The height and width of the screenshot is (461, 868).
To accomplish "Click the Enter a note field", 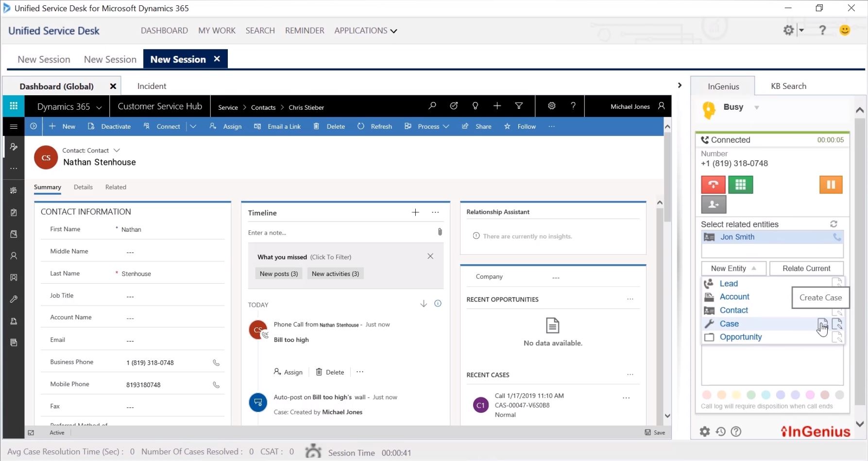I will 340,233.
